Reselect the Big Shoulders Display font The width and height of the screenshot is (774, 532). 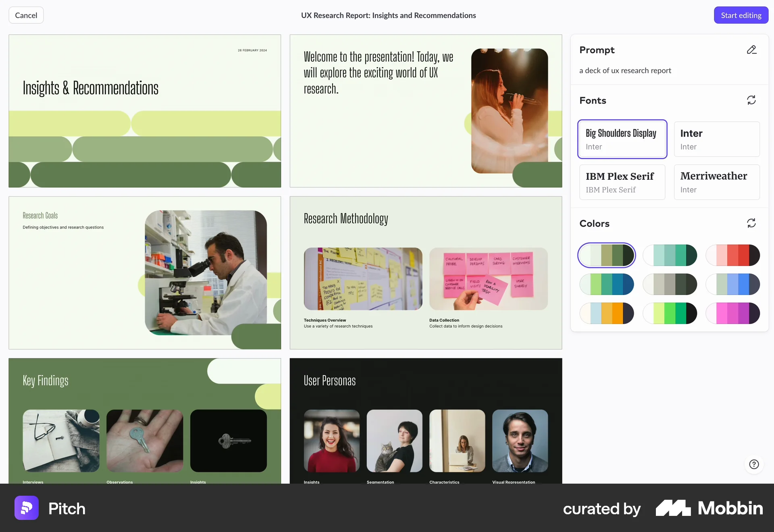pyautogui.click(x=622, y=139)
